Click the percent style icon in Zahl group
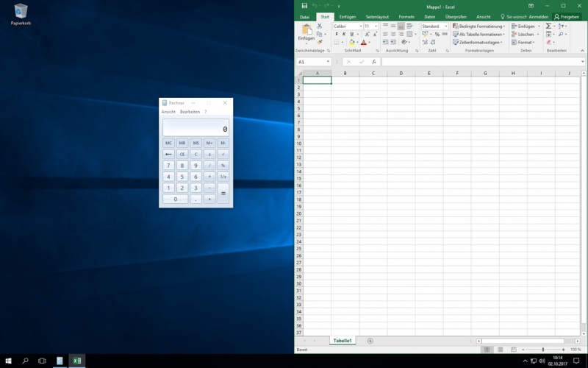 tap(437, 34)
